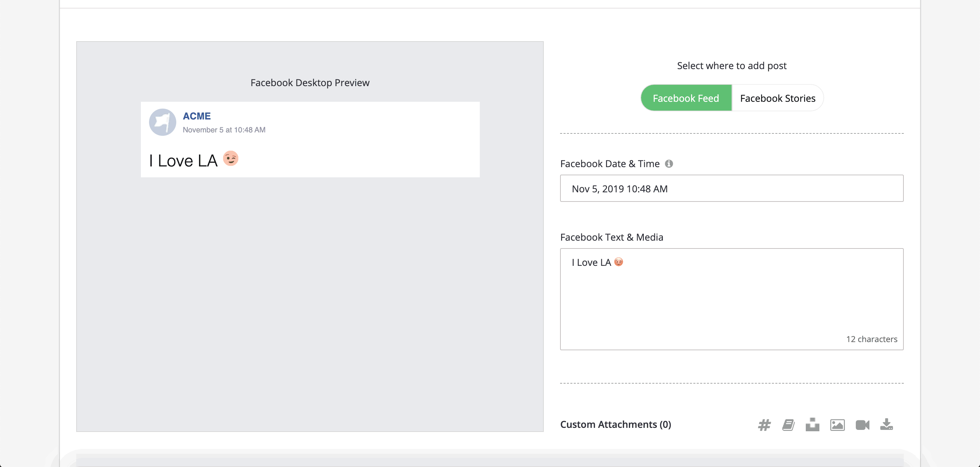Select the Facebook Feed option
This screenshot has width=980, height=467.
pyautogui.click(x=686, y=98)
